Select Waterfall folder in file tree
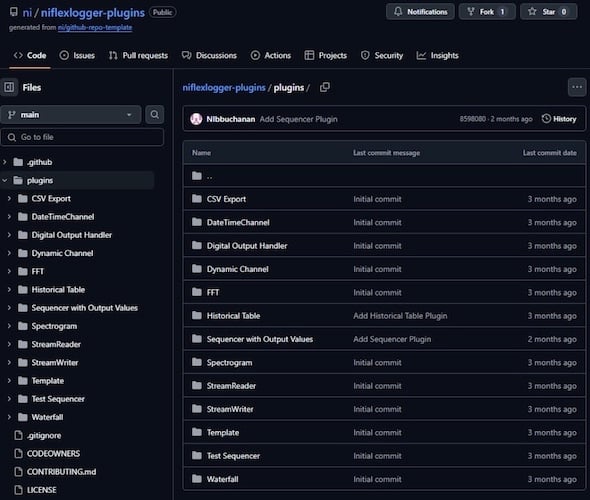The height and width of the screenshot is (500, 590). click(x=47, y=417)
